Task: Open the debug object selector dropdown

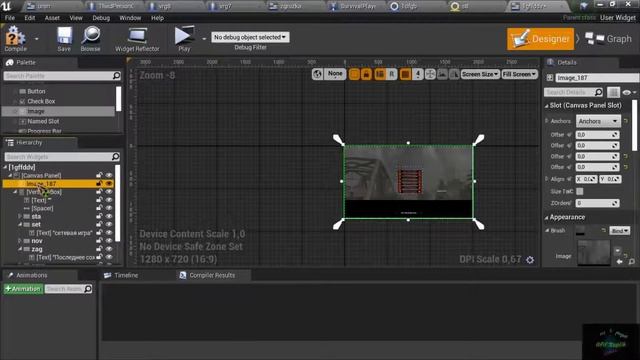Action: click(250, 37)
